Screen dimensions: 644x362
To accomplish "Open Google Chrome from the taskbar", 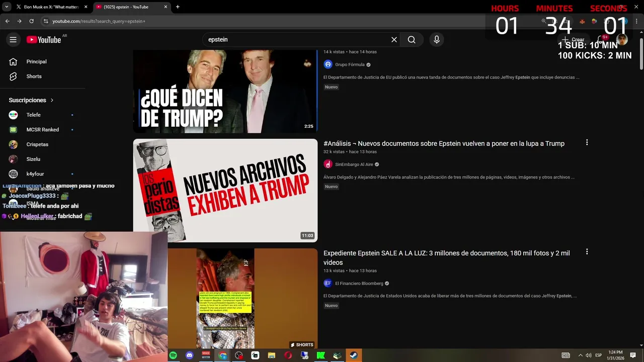I will coord(222,355).
